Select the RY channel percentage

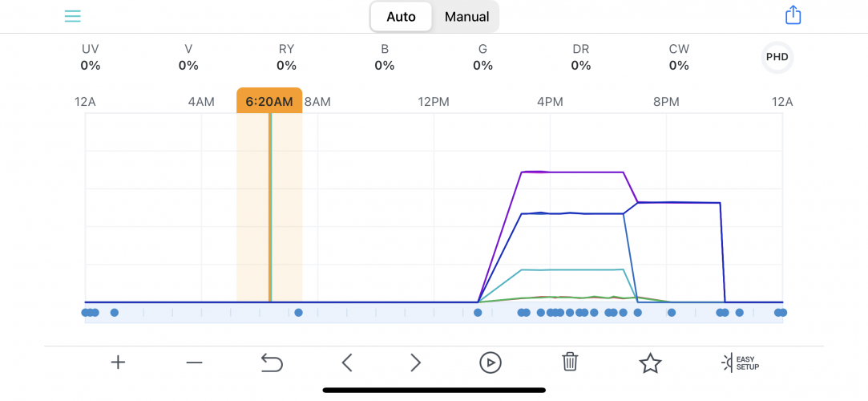287,66
